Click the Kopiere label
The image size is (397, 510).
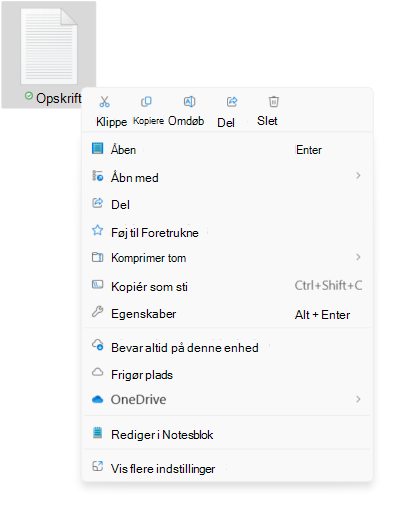[x=148, y=121]
